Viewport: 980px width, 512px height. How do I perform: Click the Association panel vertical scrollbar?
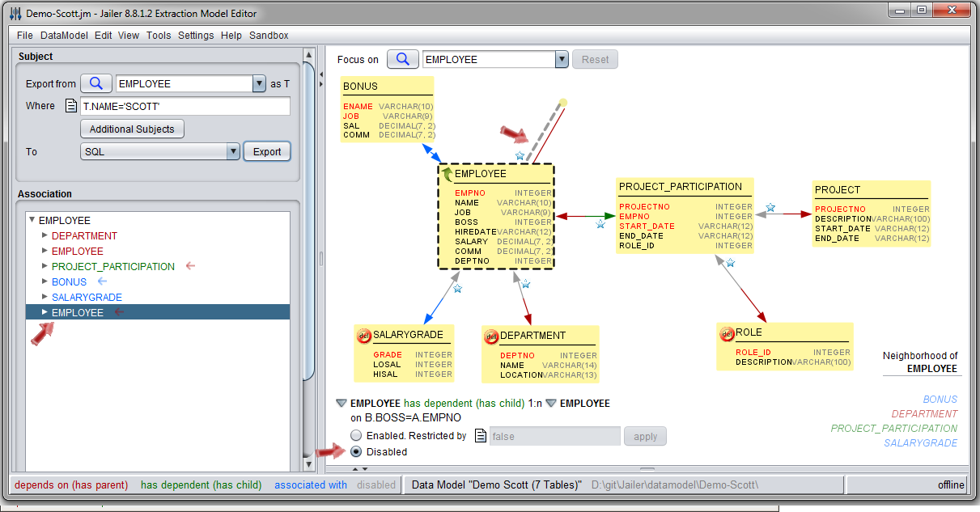[x=308, y=243]
